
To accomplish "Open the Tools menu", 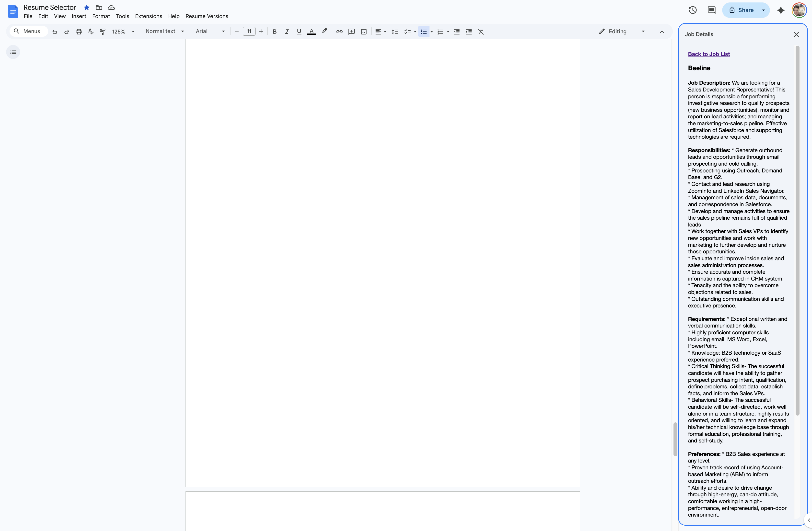I will (122, 16).
